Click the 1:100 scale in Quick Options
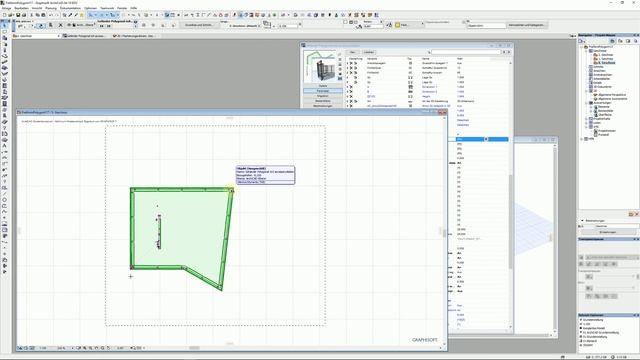The image size is (640, 360). pos(587,324)
